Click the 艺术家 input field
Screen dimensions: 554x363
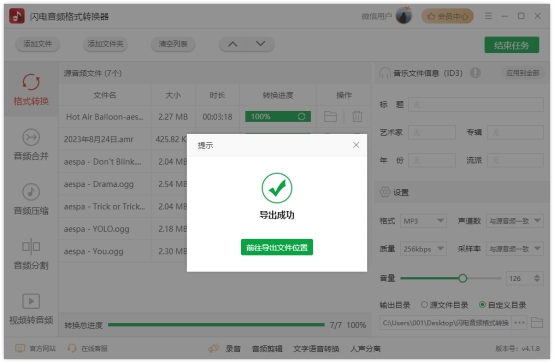click(x=432, y=133)
